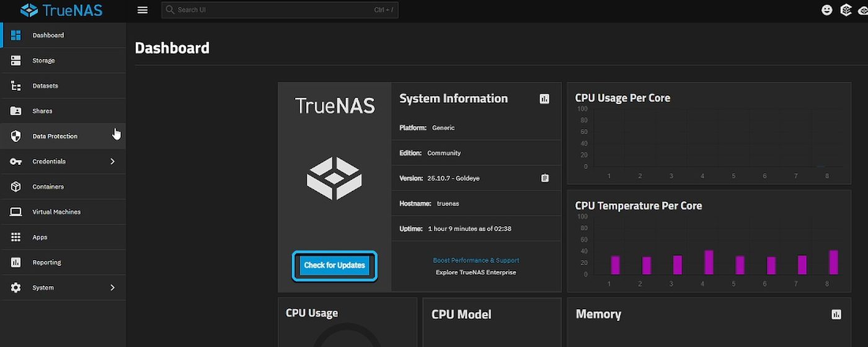Click CPU Temperature Per Core title
This screenshot has width=868, height=347.
[639, 206]
